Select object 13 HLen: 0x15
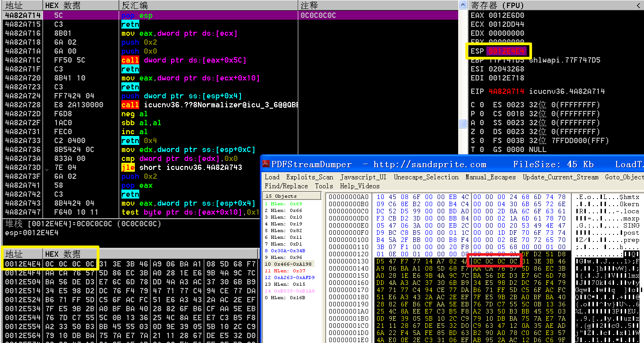Screen dimensions: 644x343 tap(285, 284)
